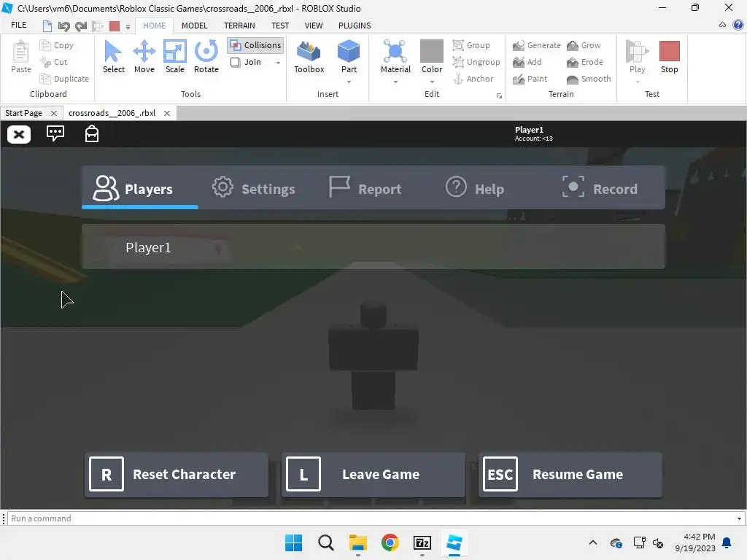Open the Settings tab in game menu
This screenshot has width=747, height=560.
(x=253, y=188)
